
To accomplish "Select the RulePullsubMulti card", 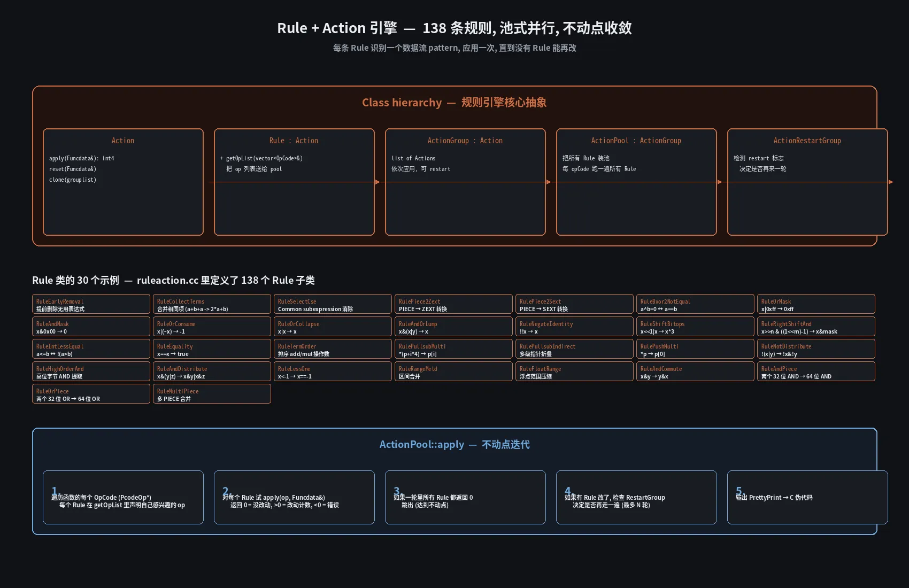I will pos(453,349).
